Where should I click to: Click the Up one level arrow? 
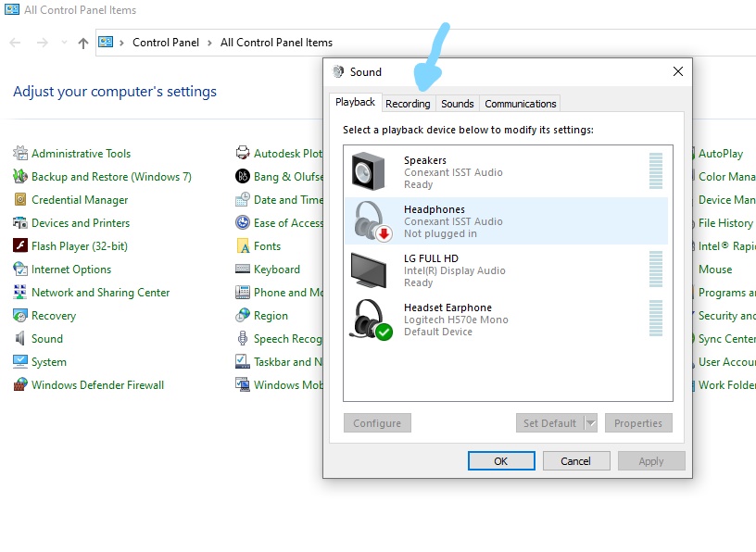point(83,44)
